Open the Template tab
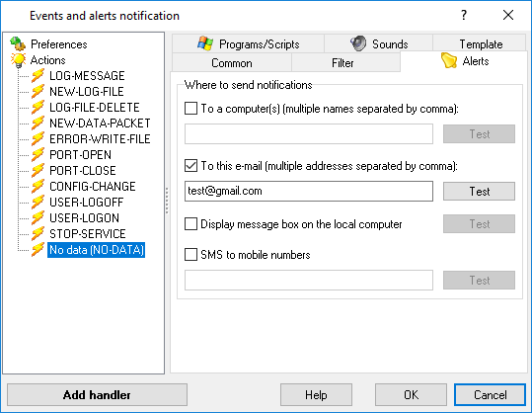Viewport: 532px width, 413px height. (480, 43)
